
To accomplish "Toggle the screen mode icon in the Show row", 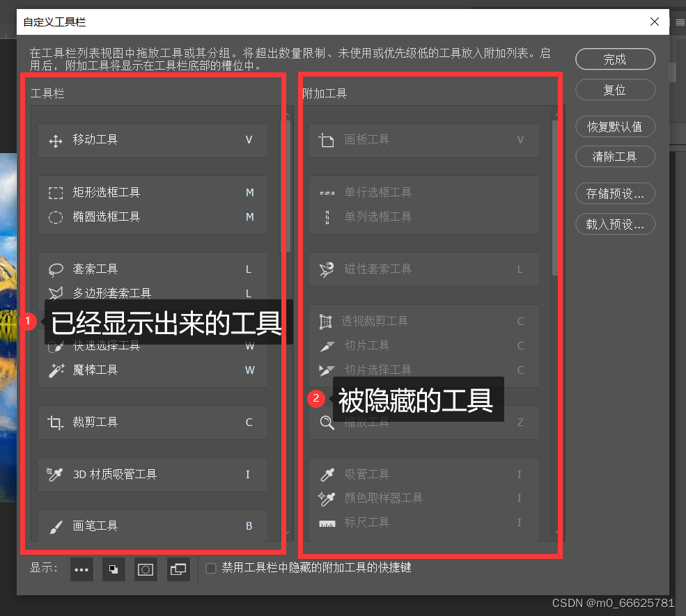I will 178,569.
